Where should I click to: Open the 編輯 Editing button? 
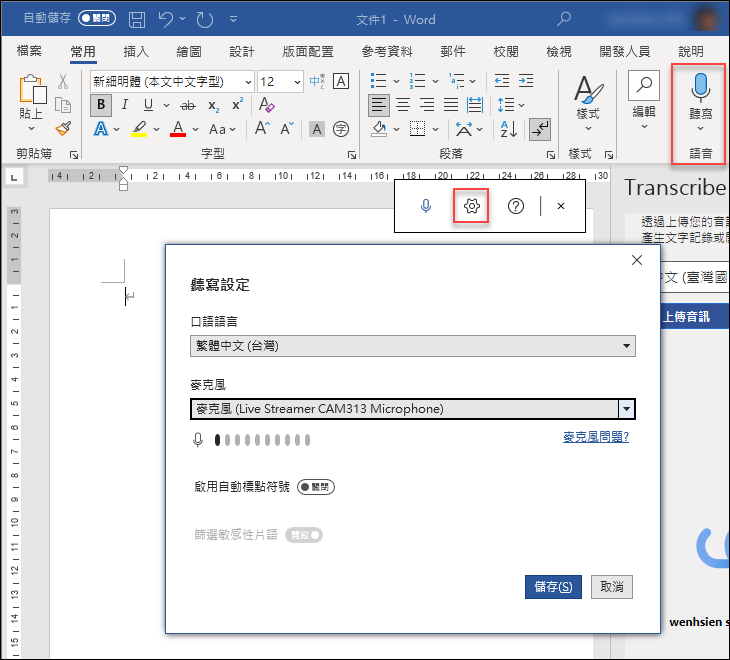click(x=644, y=102)
